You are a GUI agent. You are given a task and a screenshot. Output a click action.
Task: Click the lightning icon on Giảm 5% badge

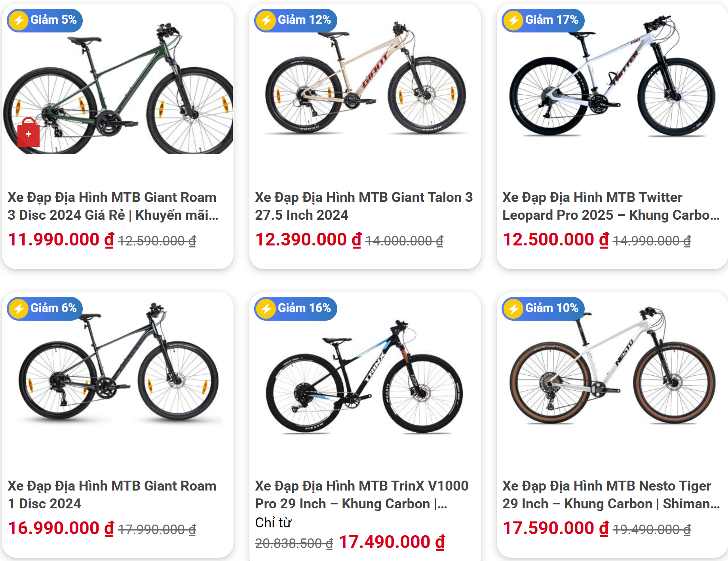(x=19, y=20)
